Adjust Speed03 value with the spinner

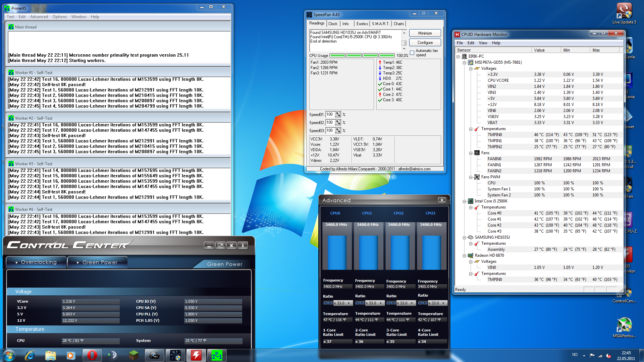(338, 131)
